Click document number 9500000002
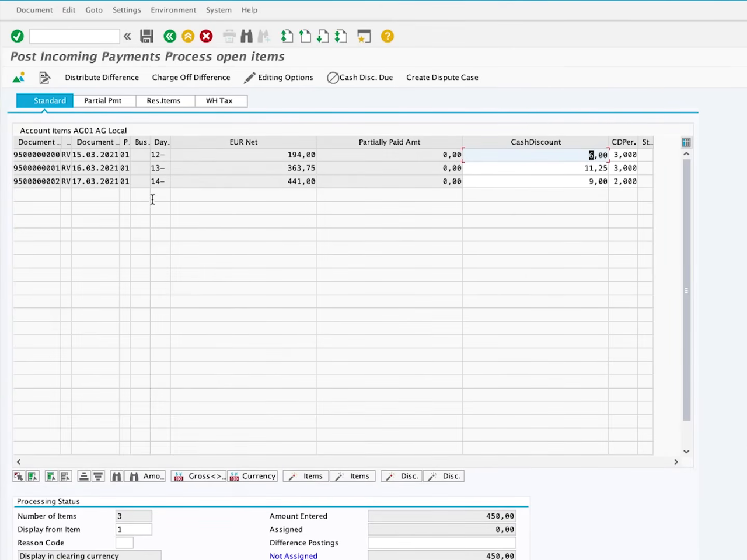 tap(37, 181)
